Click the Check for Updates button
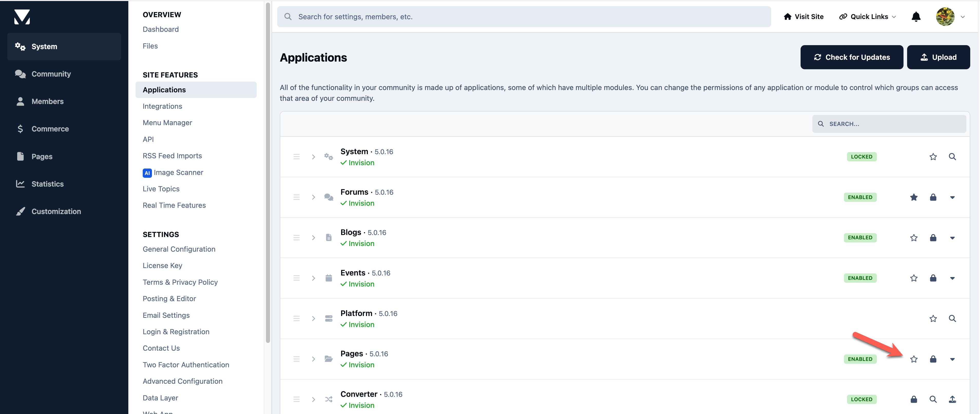Screen dimensions: 980x414 pos(851,57)
